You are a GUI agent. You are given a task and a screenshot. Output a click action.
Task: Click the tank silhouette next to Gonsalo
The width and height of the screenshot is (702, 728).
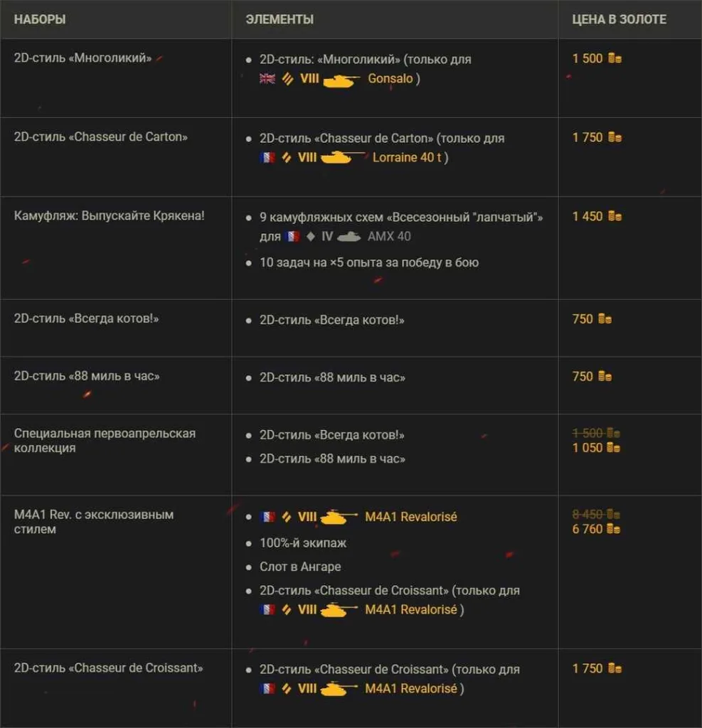coord(341,81)
